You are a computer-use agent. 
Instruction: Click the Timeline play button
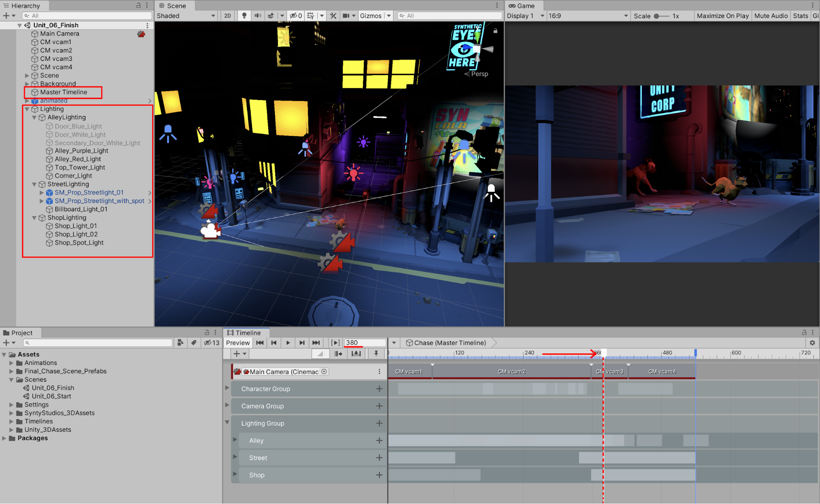pos(288,343)
